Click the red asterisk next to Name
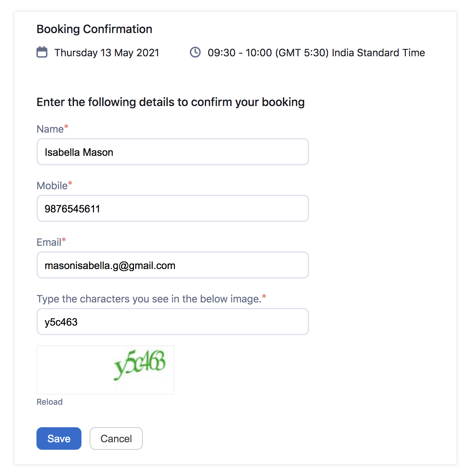 point(66,127)
